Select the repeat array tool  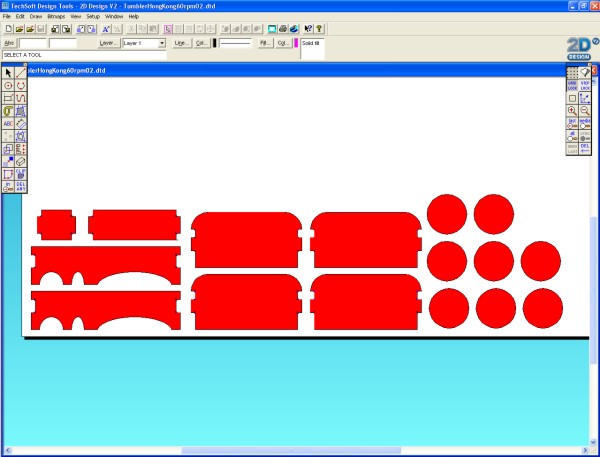click(x=21, y=149)
